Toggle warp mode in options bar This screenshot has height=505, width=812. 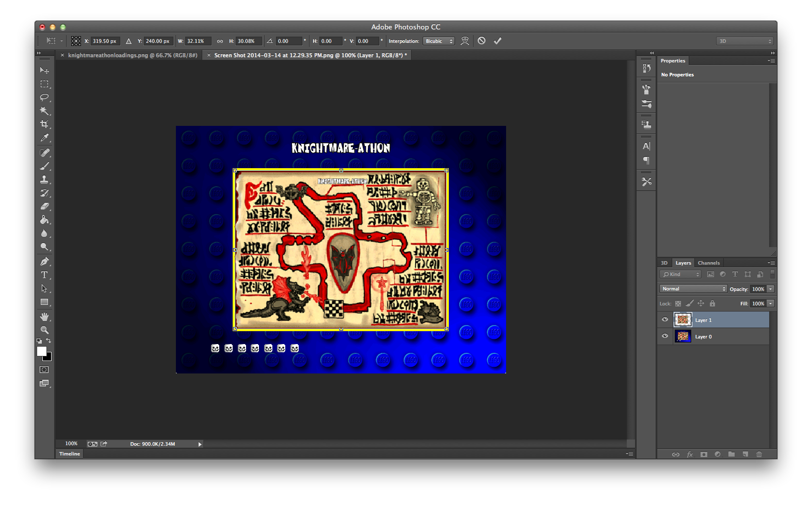tap(465, 41)
